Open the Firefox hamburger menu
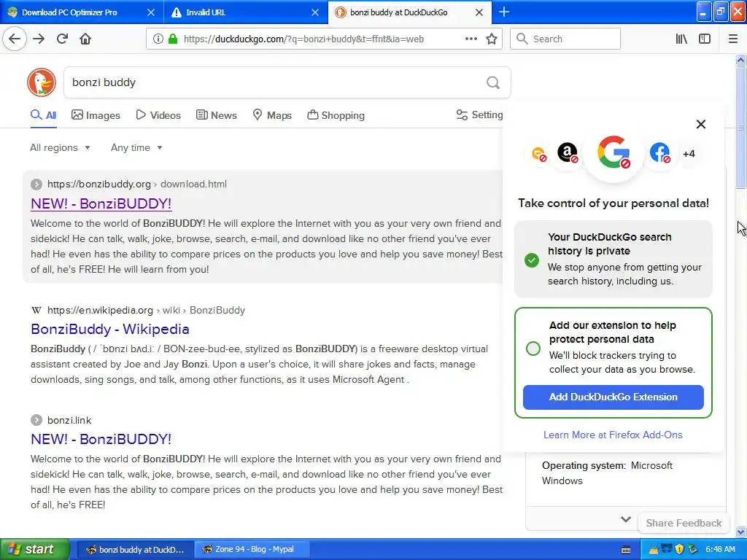Viewport: 747px width, 560px height. [733, 39]
